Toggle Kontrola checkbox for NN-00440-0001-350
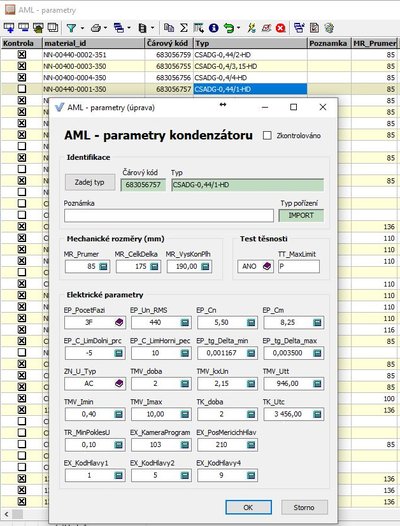Image resolution: width=400 pixels, height=526 pixels. (x=21, y=89)
